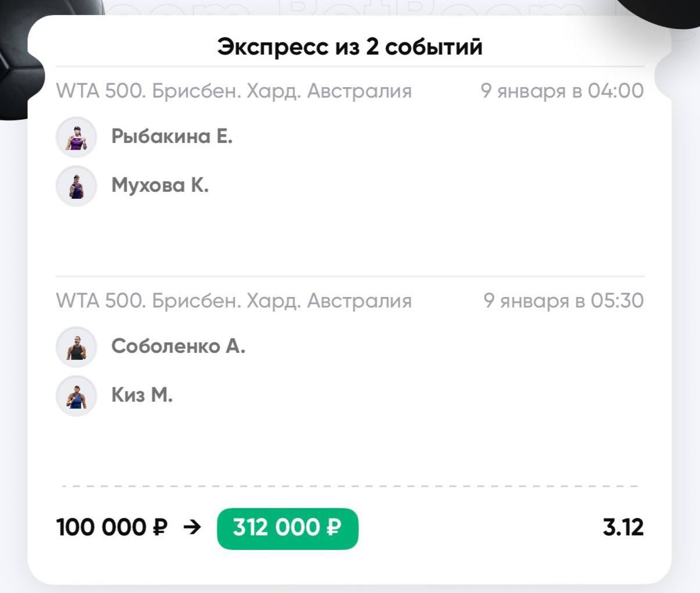
Task: Click Rybakina E. player avatar
Action: 76,137
